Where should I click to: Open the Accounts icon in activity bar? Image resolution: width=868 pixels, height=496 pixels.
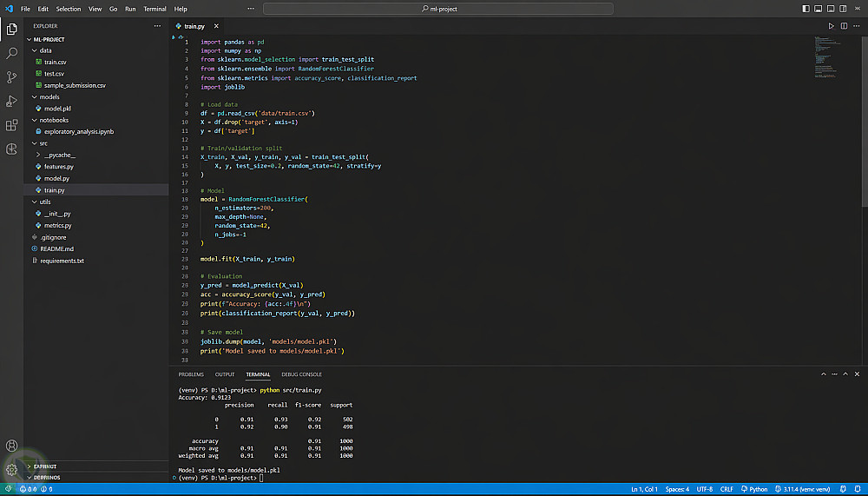[x=11, y=446]
